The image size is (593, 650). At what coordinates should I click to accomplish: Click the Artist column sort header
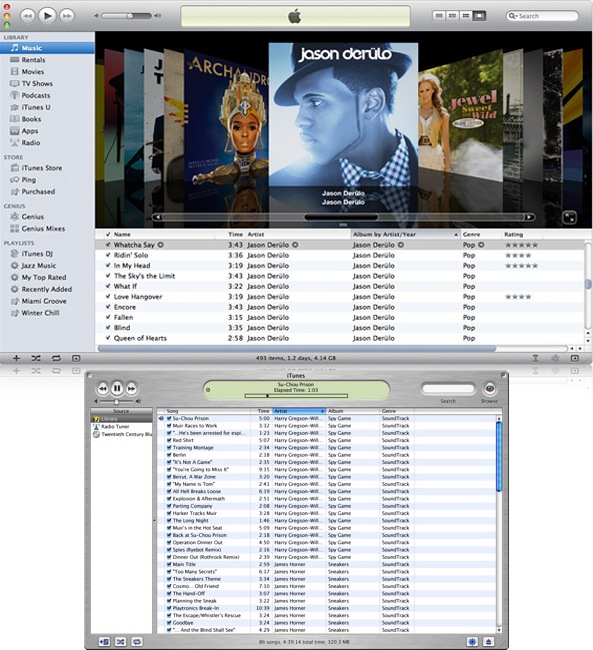299,411
